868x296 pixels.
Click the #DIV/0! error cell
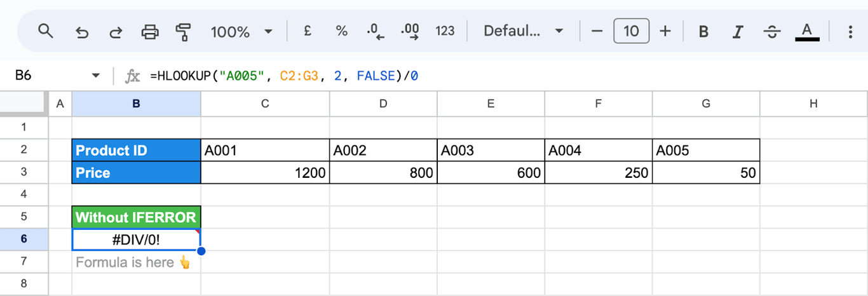[x=137, y=239]
